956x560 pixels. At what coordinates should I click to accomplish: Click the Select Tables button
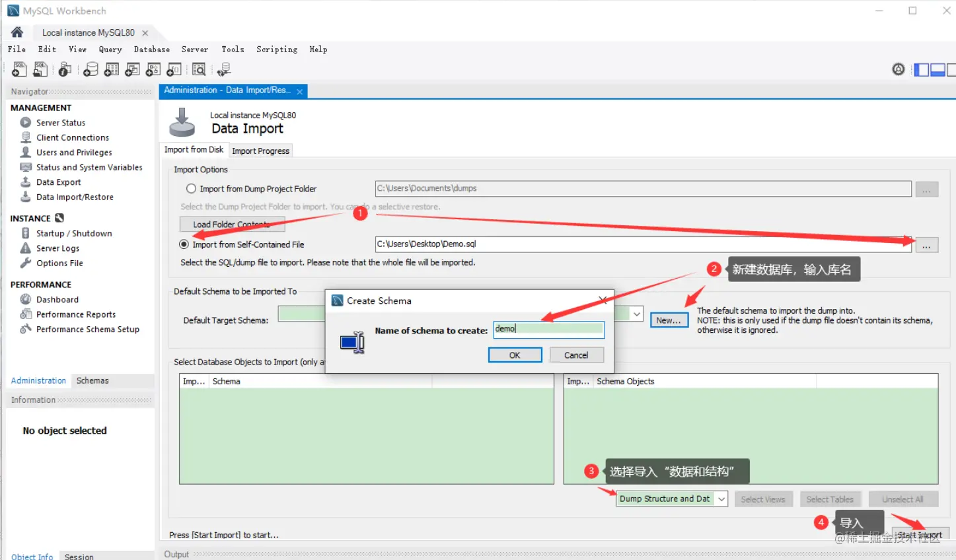pos(830,499)
